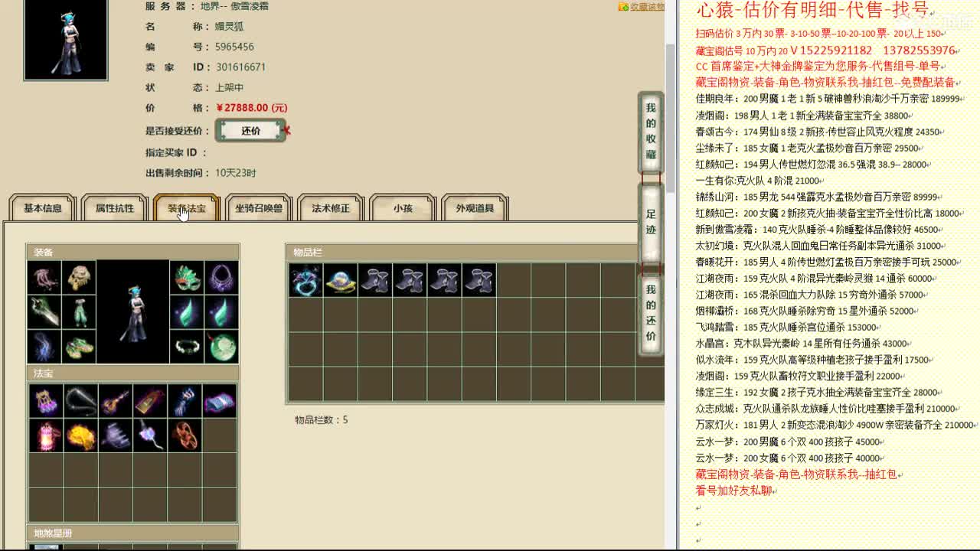Click the seller ID 301616671
The image size is (980, 551).
pyautogui.click(x=240, y=67)
